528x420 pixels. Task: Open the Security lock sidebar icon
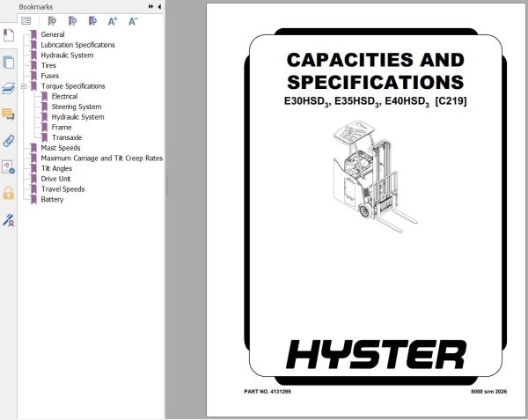pos(9,194)
